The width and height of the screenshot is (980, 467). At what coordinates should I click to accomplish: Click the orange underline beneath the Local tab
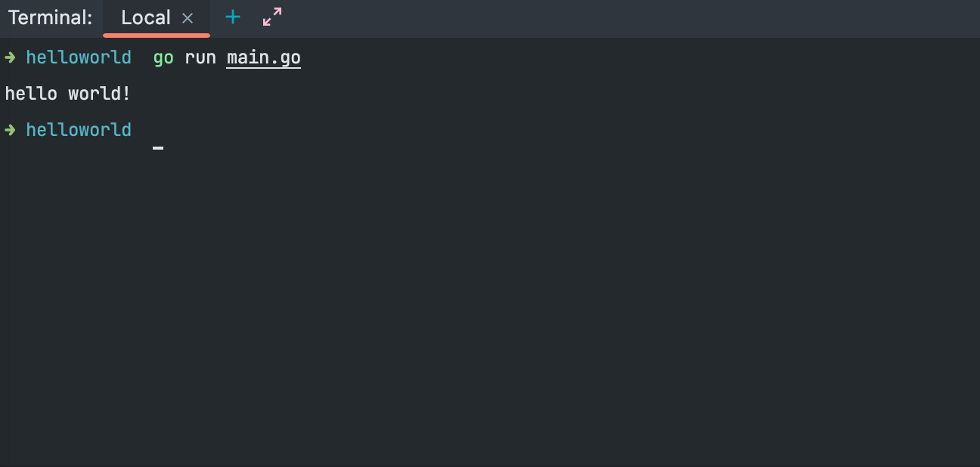point(157,35)
